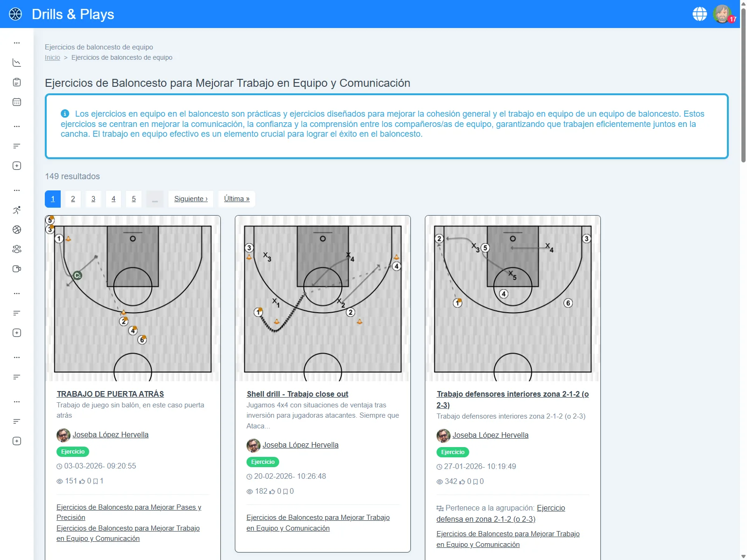This screenshot has width=747, height=560.
Task: Expand the first ellipsis menu in the sidebar
Action: [x=17, y=42]
